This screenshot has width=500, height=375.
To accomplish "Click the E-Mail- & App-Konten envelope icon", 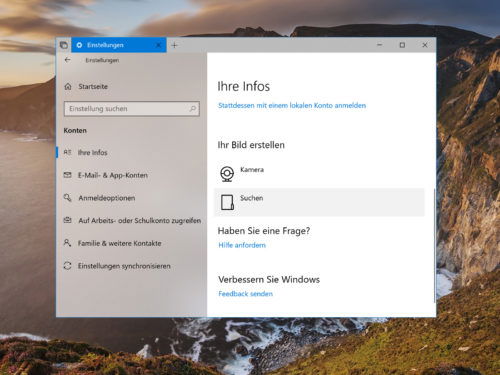I will click(x=68, y=175).
